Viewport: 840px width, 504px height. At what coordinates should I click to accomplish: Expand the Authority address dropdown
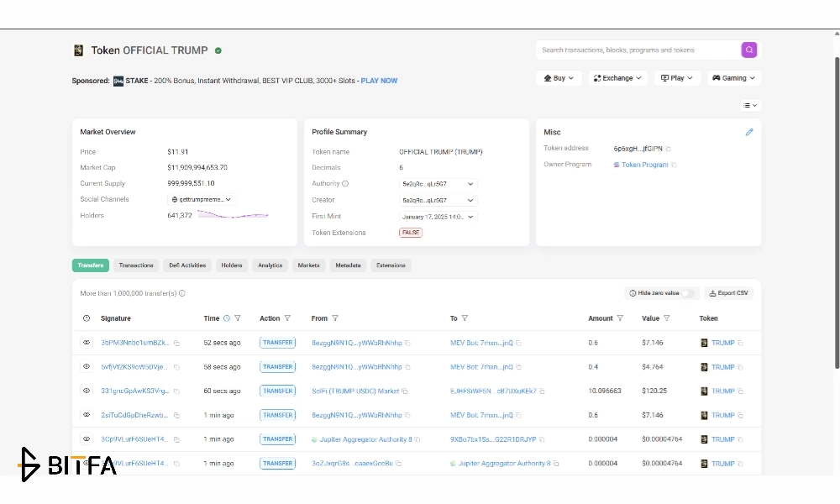(x=438, y=184)
